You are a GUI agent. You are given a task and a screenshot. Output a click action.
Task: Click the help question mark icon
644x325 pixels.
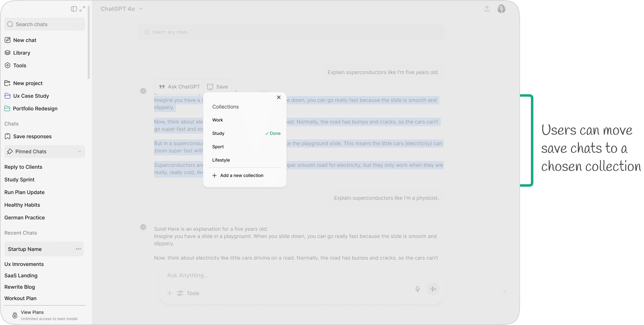504,292
